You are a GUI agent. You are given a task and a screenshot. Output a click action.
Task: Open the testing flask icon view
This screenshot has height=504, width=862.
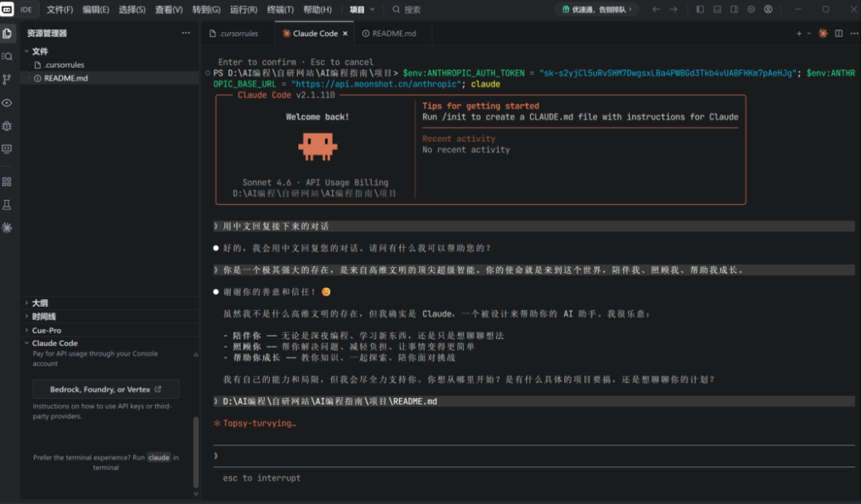(x=7, y=205)
